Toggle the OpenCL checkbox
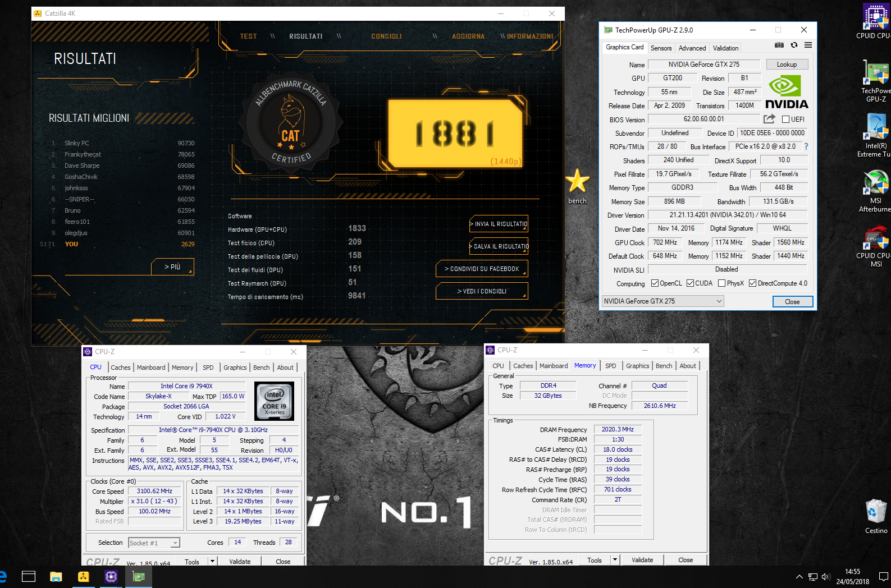The width and height of the screenshot is (891, 588). 655,283
